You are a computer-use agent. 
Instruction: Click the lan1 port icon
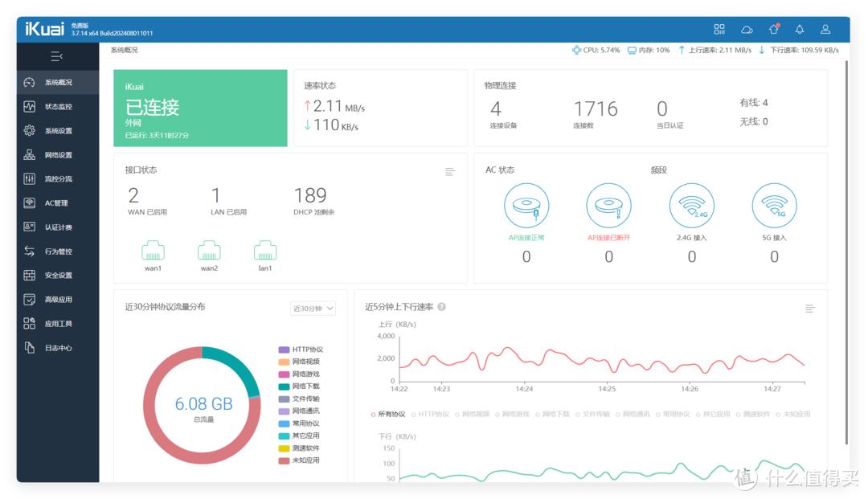tap(265, 250)
